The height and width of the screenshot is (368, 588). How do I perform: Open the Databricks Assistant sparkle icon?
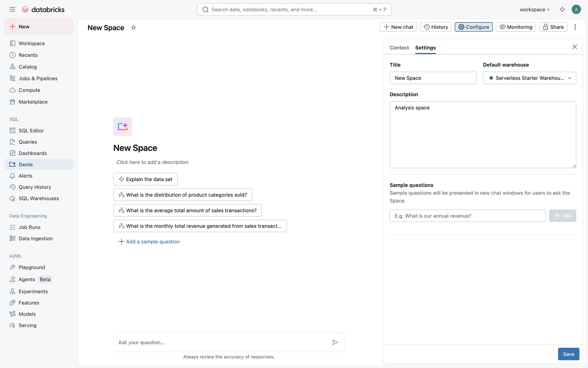(562, 10)
